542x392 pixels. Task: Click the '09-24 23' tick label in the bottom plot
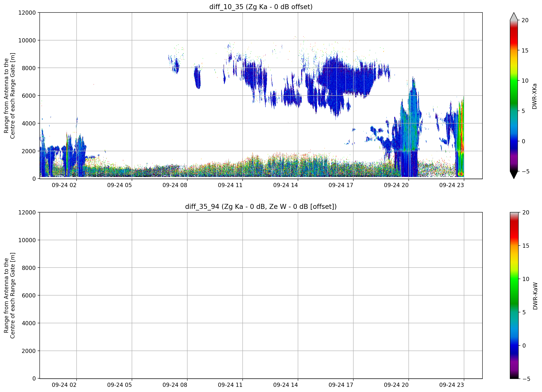(x=452, y=385)
